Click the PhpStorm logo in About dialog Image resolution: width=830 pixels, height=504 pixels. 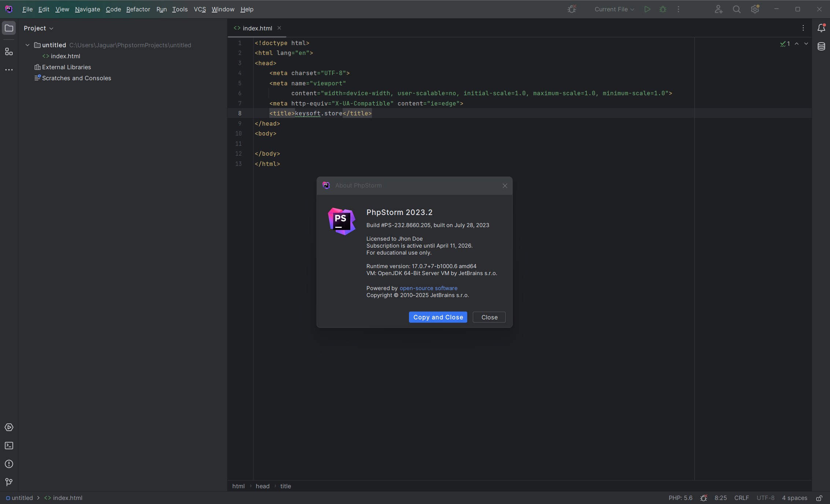pos(342,221)
